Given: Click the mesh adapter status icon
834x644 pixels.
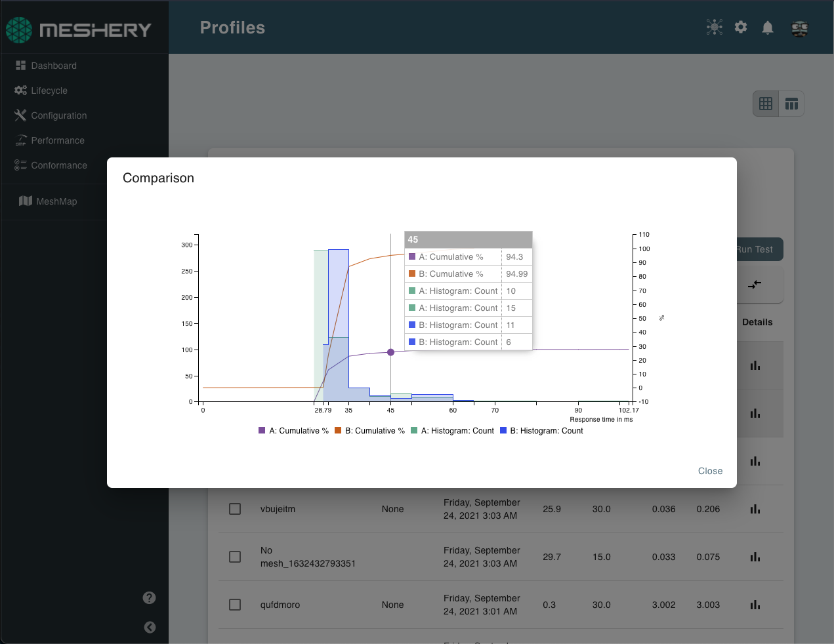Looking at the screenshot, I should [x=714, y=28].
